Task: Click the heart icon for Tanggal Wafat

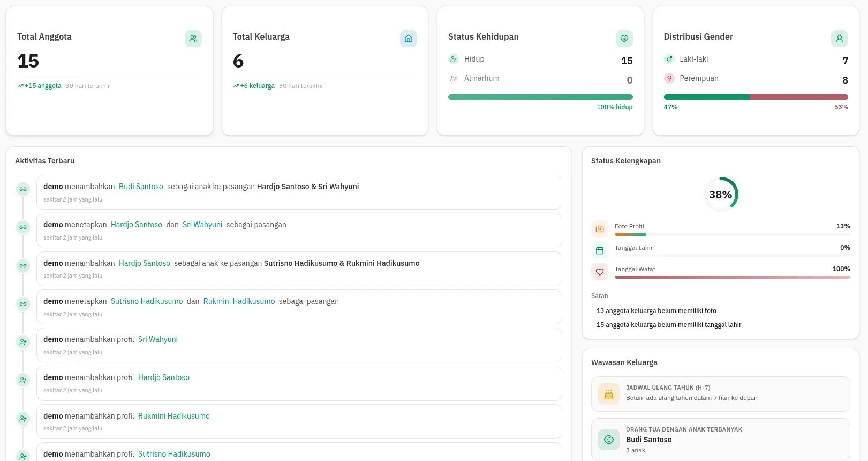Action: 600,272
